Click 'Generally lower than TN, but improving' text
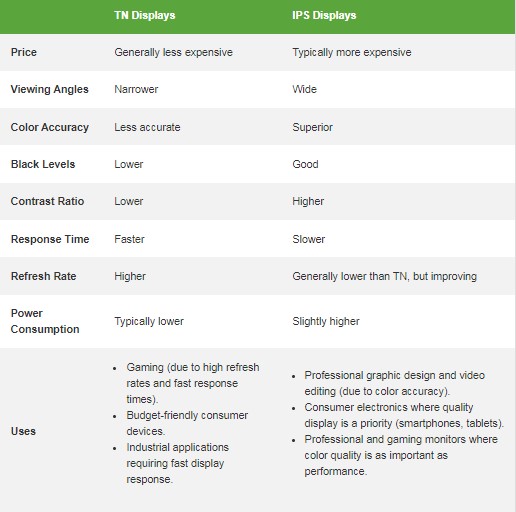 (x=385, y=276)
